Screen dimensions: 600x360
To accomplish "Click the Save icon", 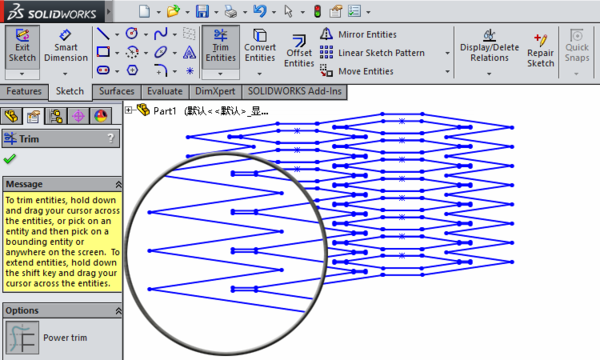I will 202,11.
